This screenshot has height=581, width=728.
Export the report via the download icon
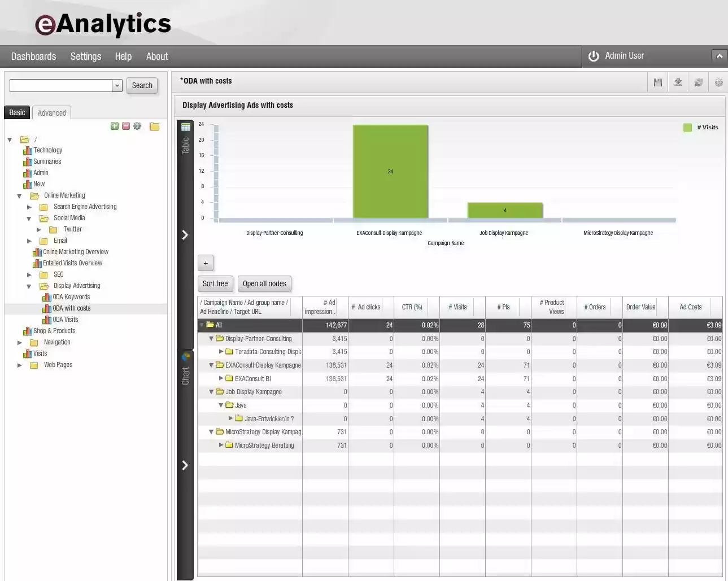[x=678, y=82]
